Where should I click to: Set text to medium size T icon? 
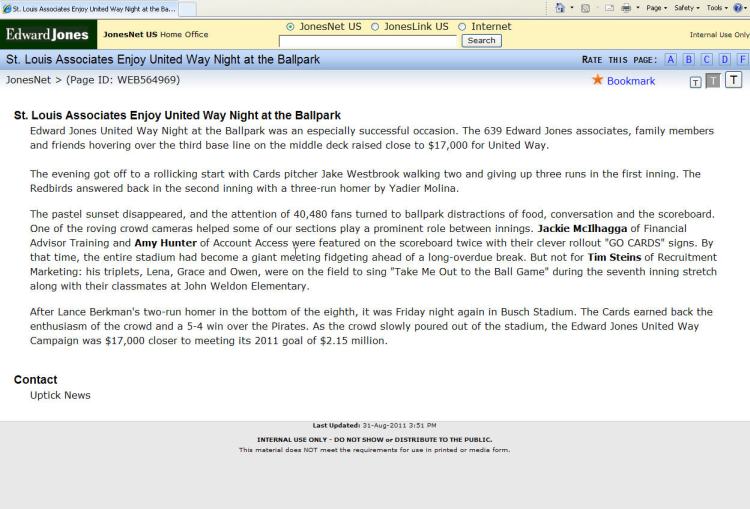pyautogui.click(x=713, y=81)
